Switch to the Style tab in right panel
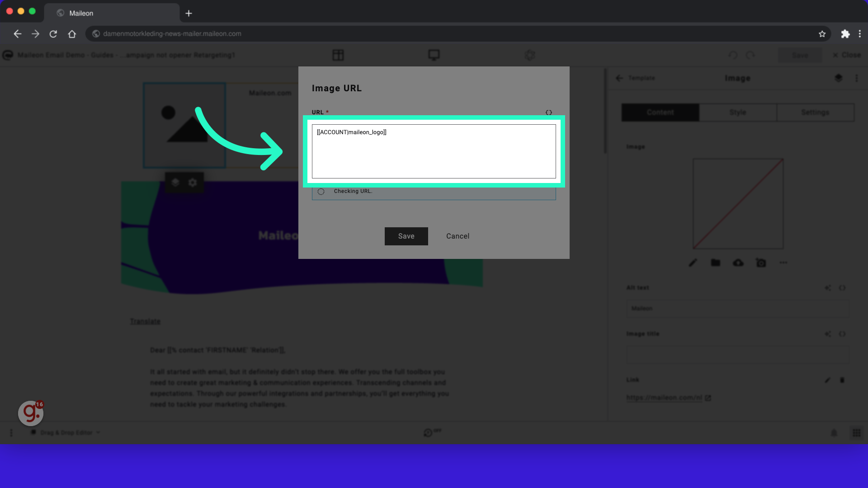 point(738,112)
